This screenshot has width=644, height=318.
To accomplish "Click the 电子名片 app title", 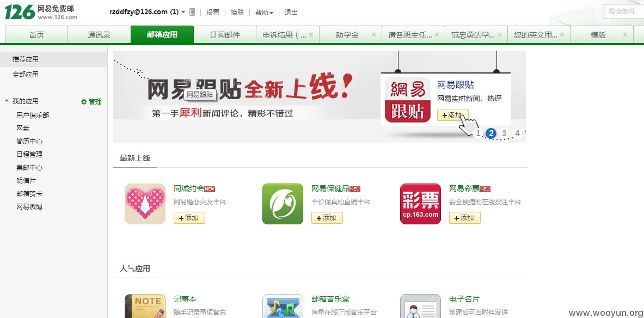I will click(x=464, y=299).
